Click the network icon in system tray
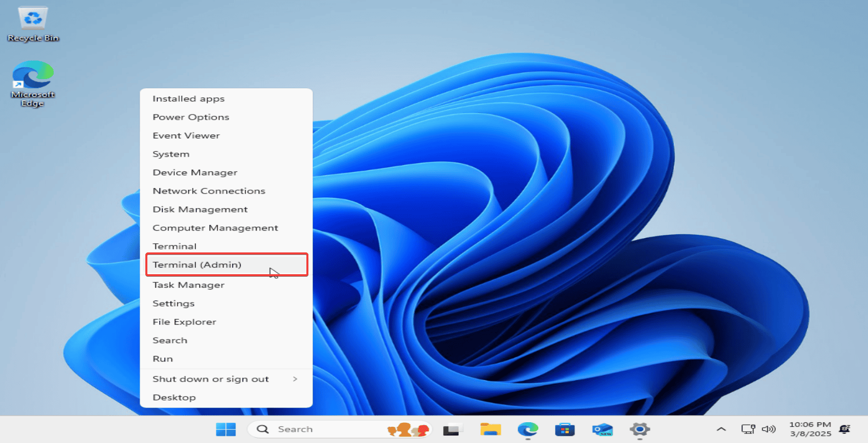The width and height of the screenshot is (868, 443). pos(748,429)
